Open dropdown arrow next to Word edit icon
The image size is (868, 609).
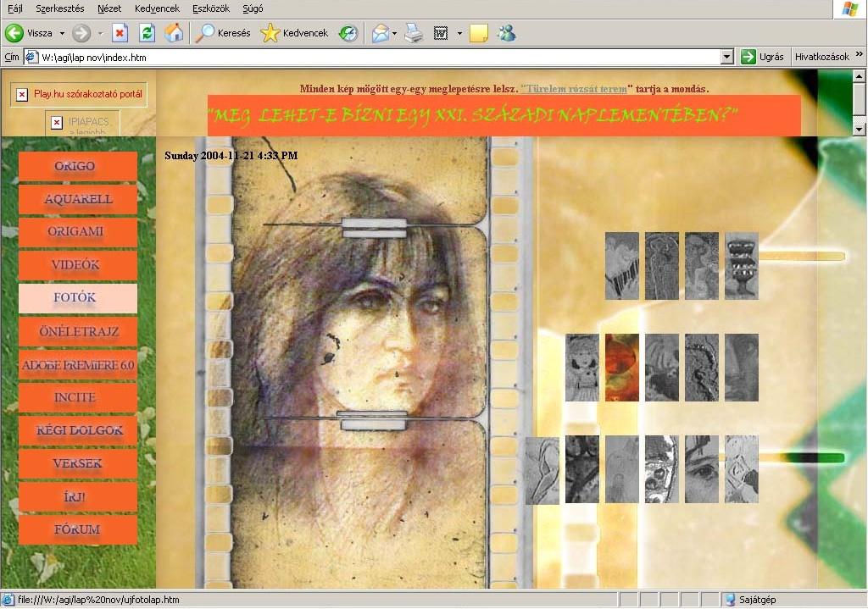459,34
